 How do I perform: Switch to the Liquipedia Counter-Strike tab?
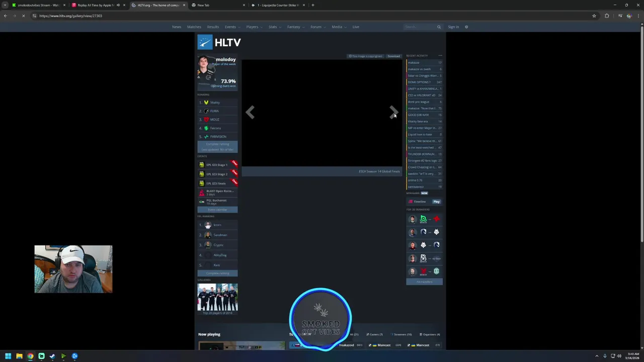click(278, 5)
